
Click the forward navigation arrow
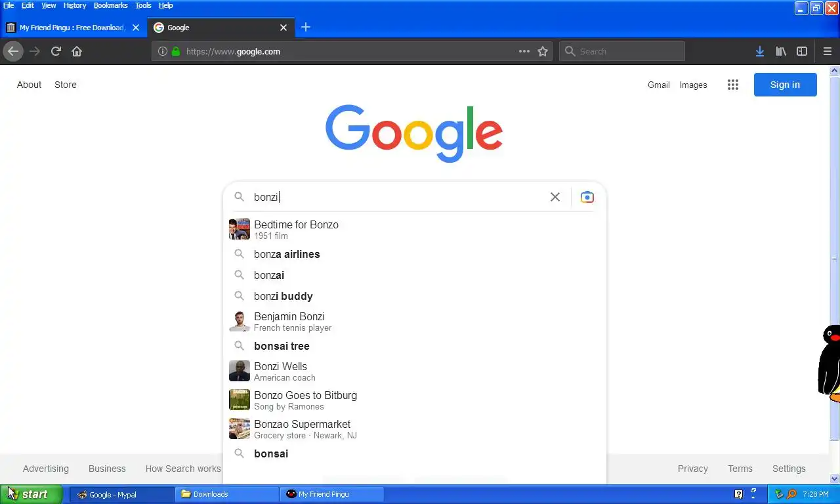point(35,51)
